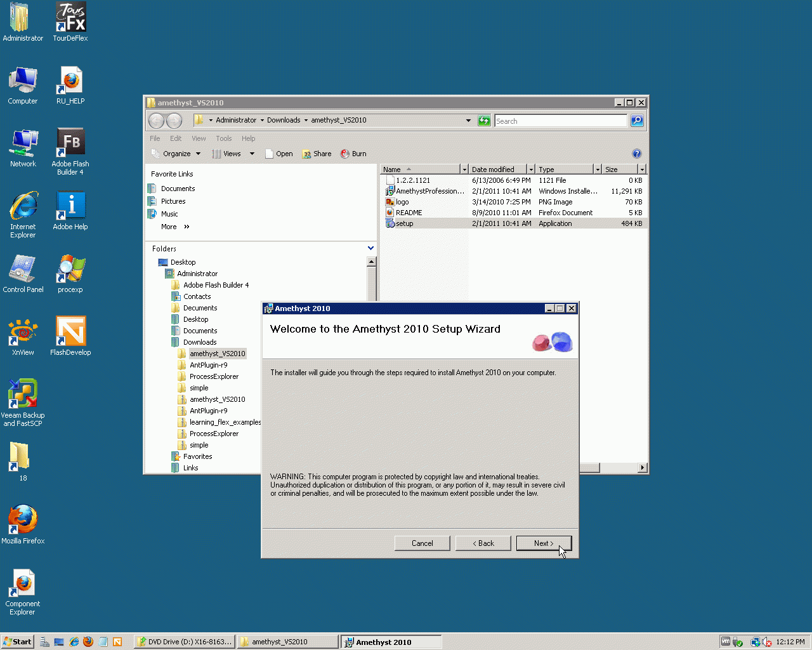Screen dimensions: 812x650
Task: Click the Share toolbar button
Action: (x=317, y=154)
